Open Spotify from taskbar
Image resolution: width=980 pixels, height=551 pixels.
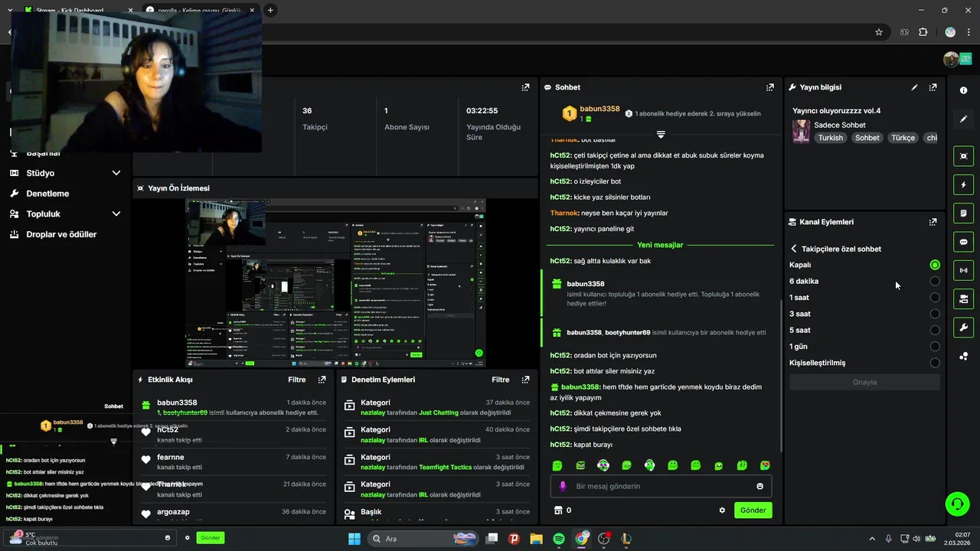click(559, 539)
